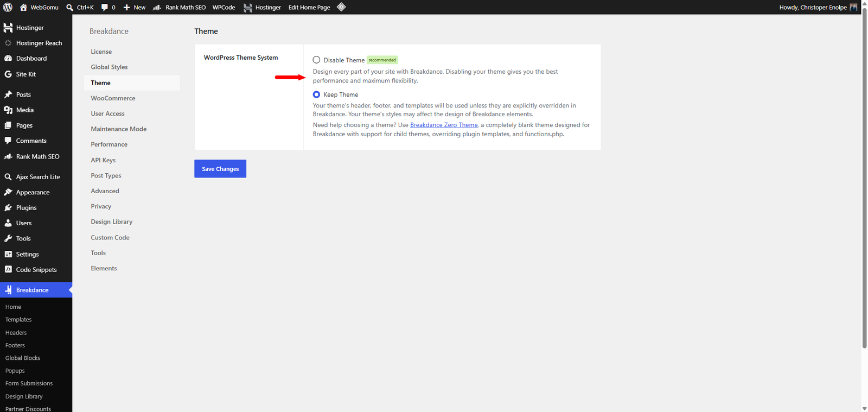The width and height of the screenshot is (868, 412).
Task: Open Templates under Breakdance submenu
Action: [x=18, y=320]
